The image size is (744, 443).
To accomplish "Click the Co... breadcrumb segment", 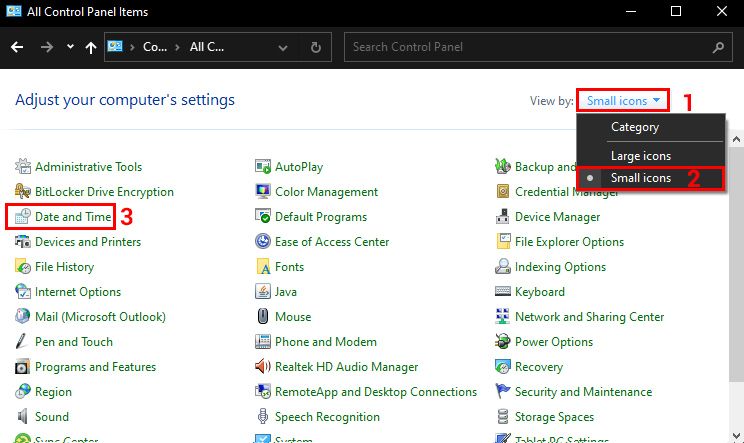I will click(155, 47).
